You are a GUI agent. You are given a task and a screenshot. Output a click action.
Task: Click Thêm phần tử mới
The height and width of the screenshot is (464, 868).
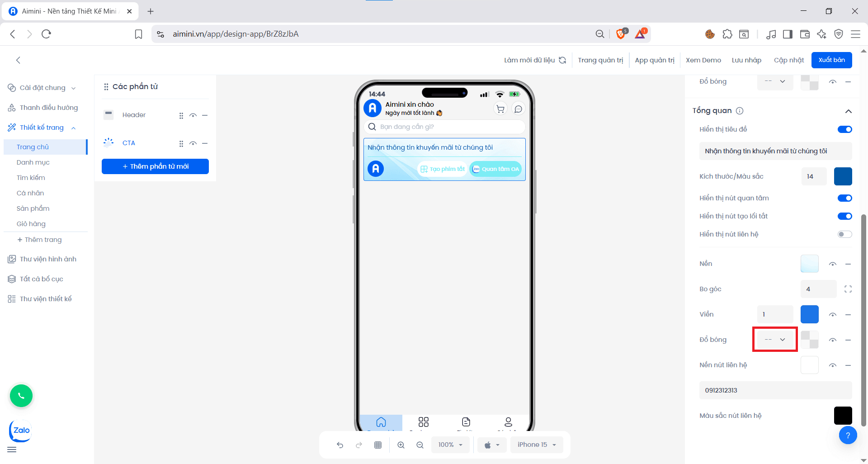coord(155,166)
